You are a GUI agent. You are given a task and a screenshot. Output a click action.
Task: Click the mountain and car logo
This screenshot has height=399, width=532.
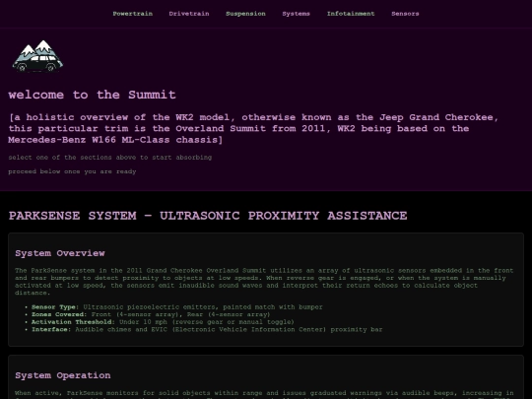tap(37, 56)
